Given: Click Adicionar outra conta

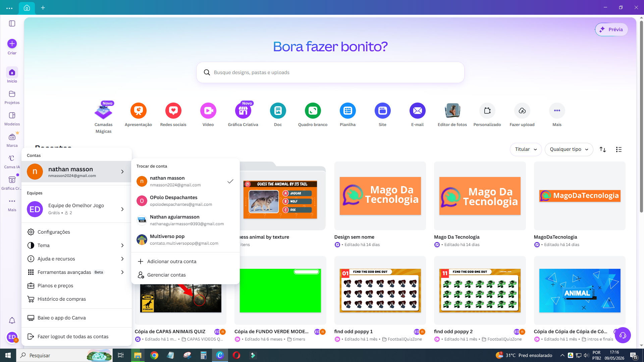Looking at the screenshot, I should pyautogui.click(x=185, y=261).
